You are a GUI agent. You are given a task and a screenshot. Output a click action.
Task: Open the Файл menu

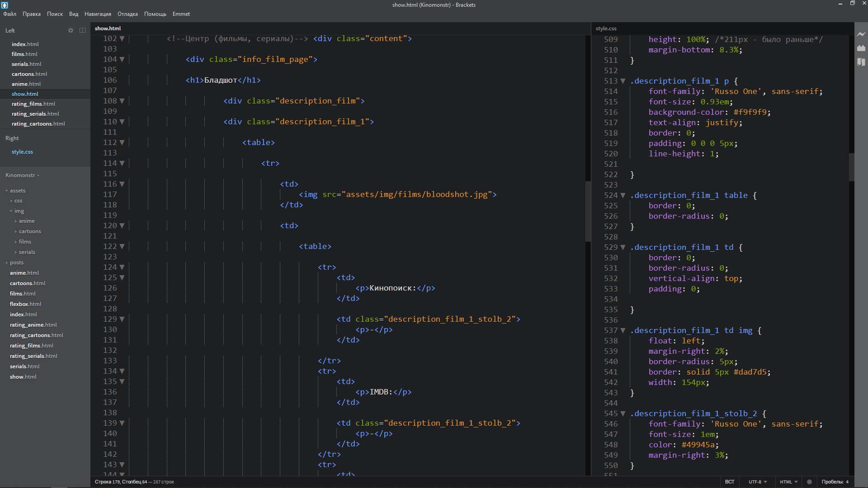pos(10,14)
